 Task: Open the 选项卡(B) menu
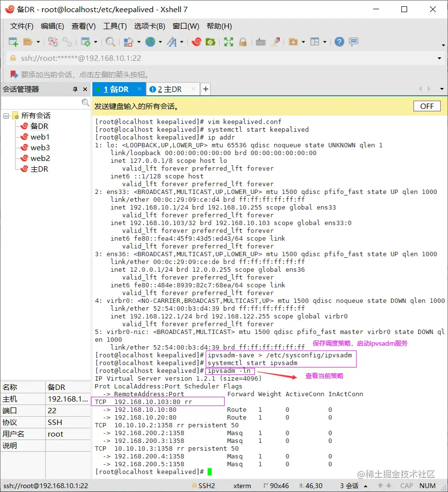point(150,26)
